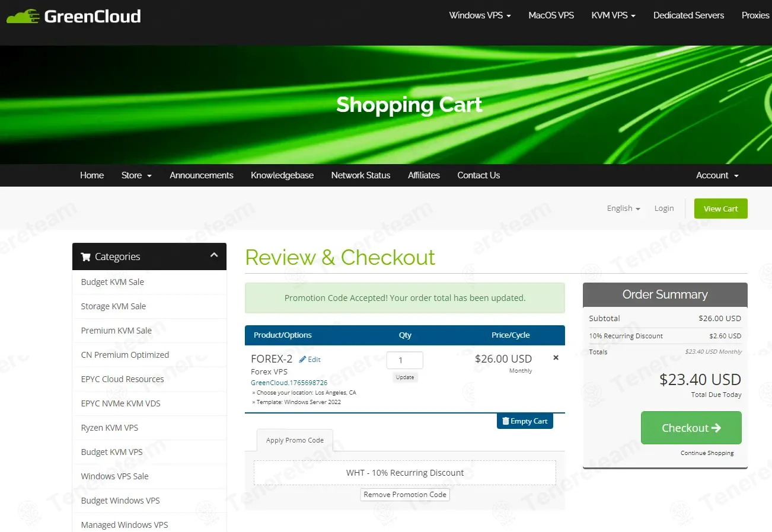The image size is (772, 532).
Task: Click the View Cart button
Action: coord(720,209)
